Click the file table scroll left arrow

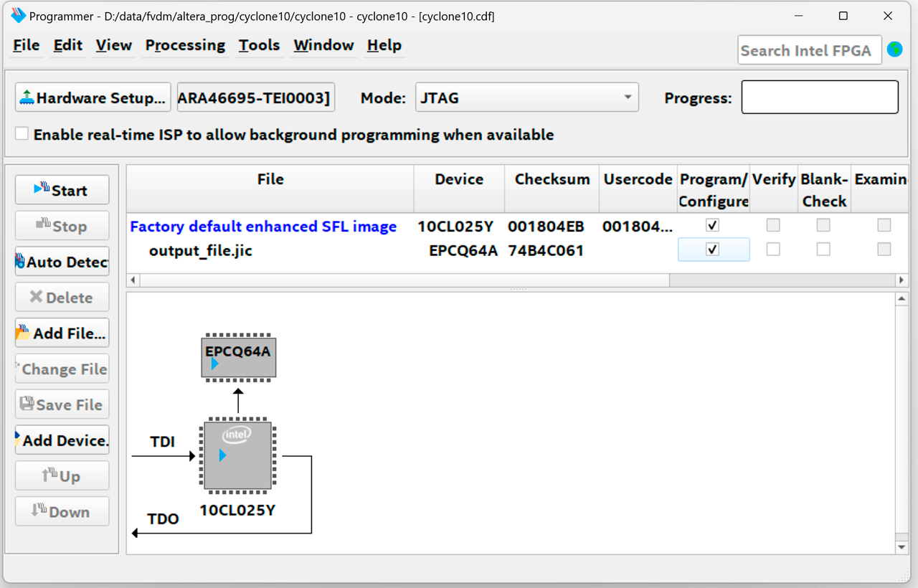(132, 280)
